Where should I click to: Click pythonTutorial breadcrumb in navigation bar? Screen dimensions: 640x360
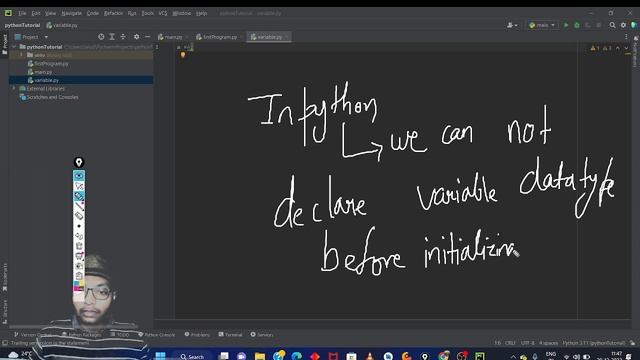pyautogui.click(x=22, y=25)
